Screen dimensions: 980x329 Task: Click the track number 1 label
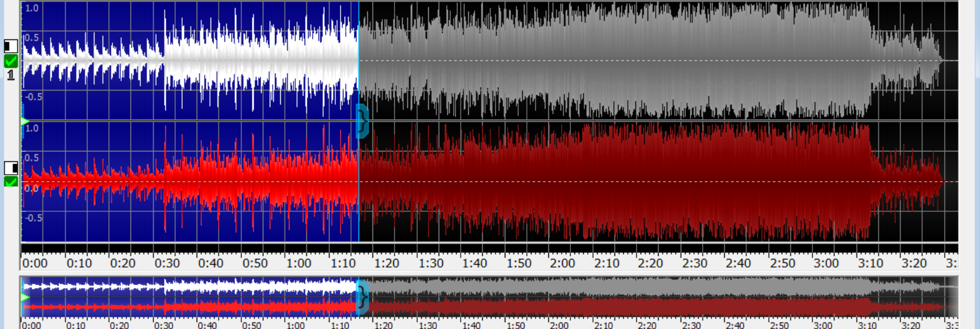click(x=10, y=75)
